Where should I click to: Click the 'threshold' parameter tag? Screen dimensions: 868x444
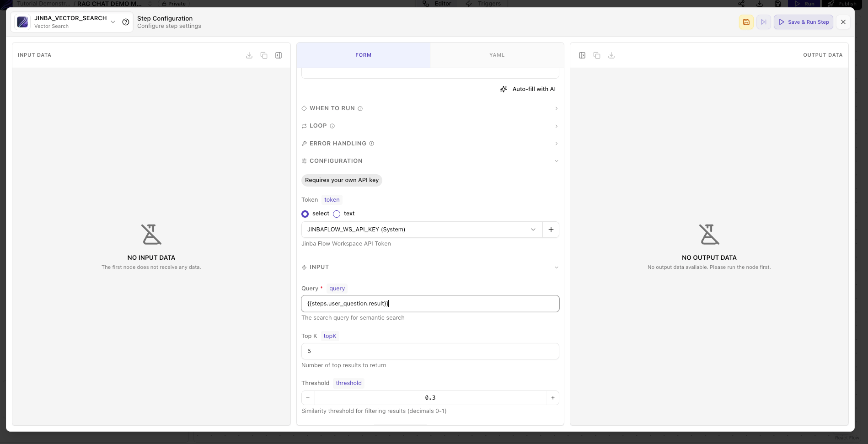348,383
